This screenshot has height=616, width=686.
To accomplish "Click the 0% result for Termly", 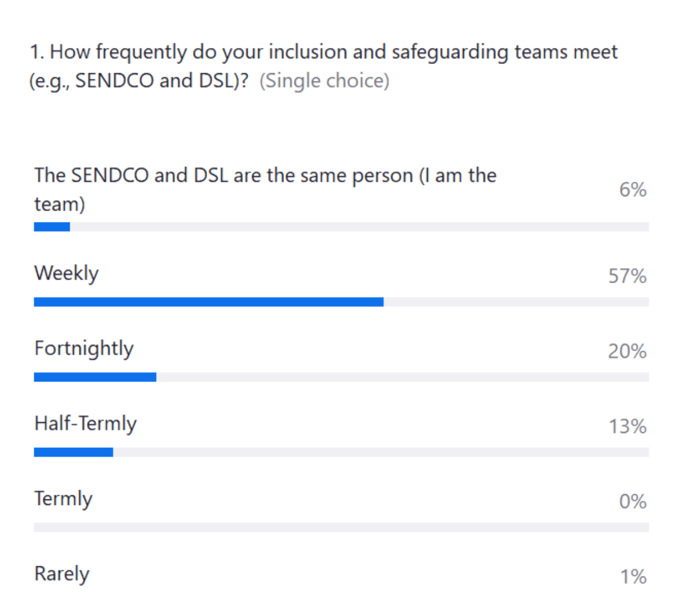I will tap(633, 502).
